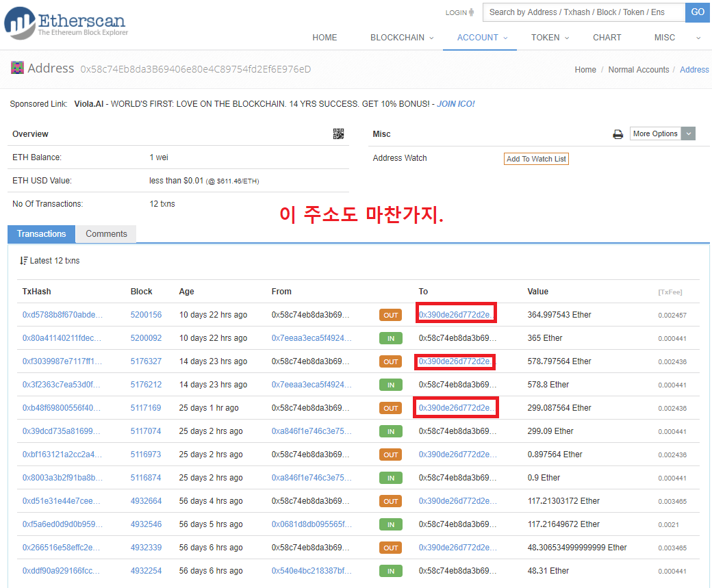Open From address 0xa846f1e746c3e75 in 299.09 Ether row
The height and width of the screenshot is (588, 712).
click(x=311, y=431)
